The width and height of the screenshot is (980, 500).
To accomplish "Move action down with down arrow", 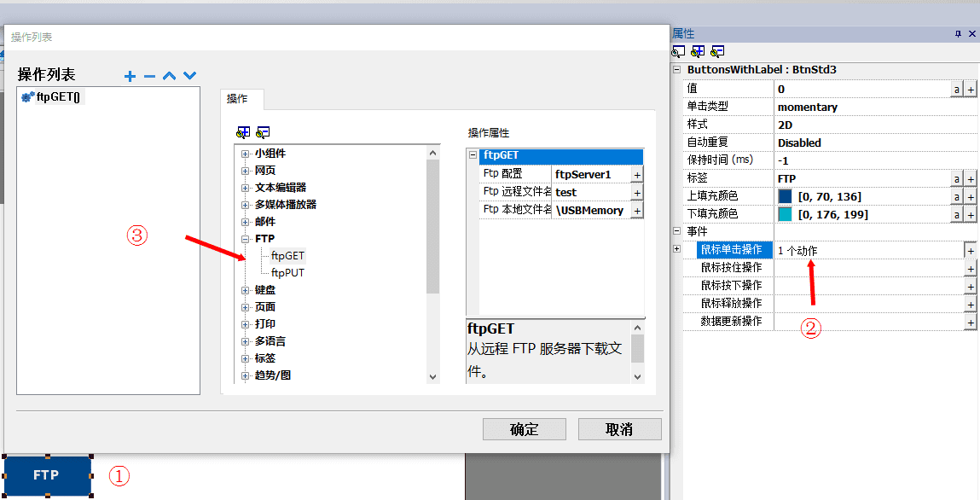I will [189, 76].
